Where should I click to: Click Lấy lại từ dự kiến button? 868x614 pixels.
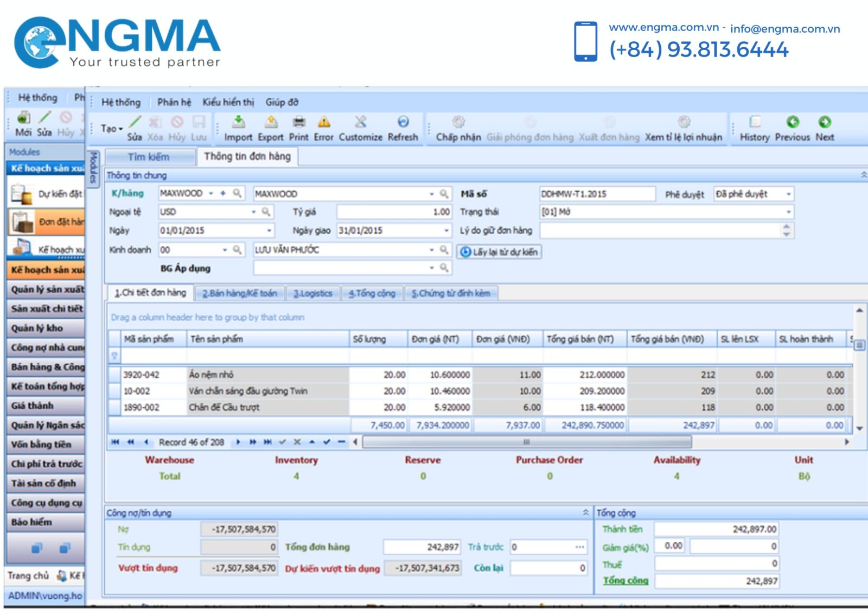click(499, 252)
